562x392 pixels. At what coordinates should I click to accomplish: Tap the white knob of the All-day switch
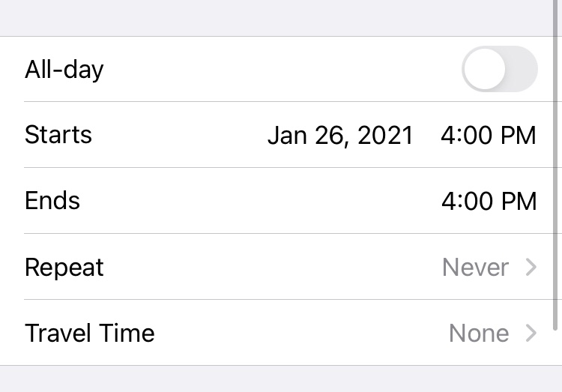[x=484, y=70]
